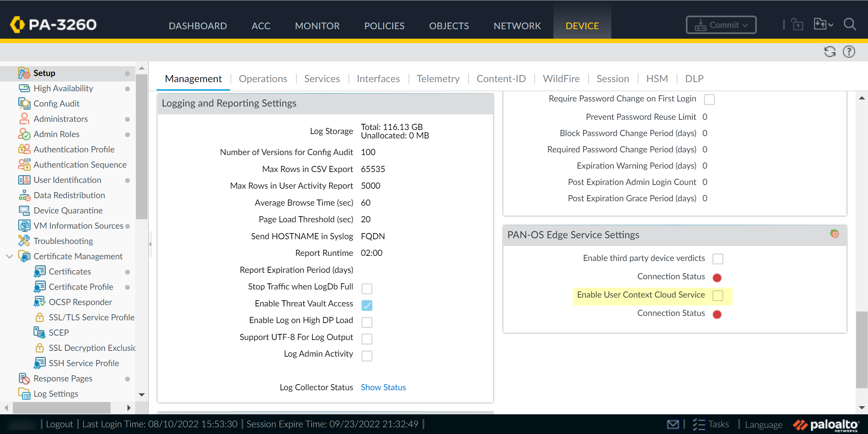Click the Logout link in the footer
Screen dimensions: 868x434
point(59,424)
